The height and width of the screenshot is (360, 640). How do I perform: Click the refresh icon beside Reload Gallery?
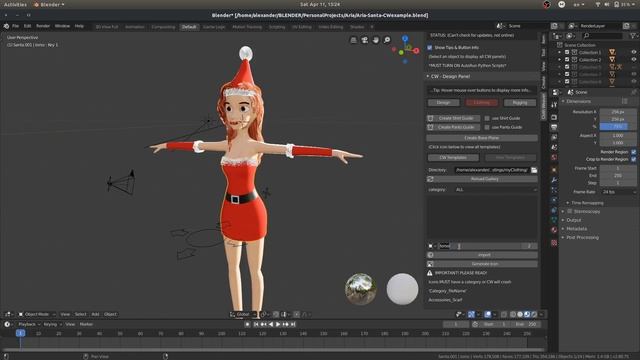pyautogui.click(x=431, y=179)
